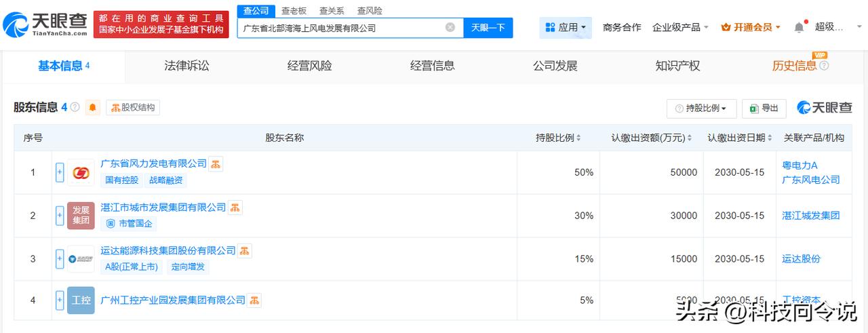Expand row 1 广东省风力发电 with plus button

(60, 173)
